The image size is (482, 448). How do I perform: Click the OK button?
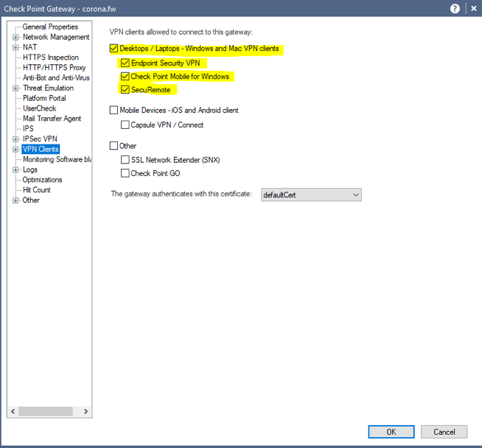(x=391, y=432)
